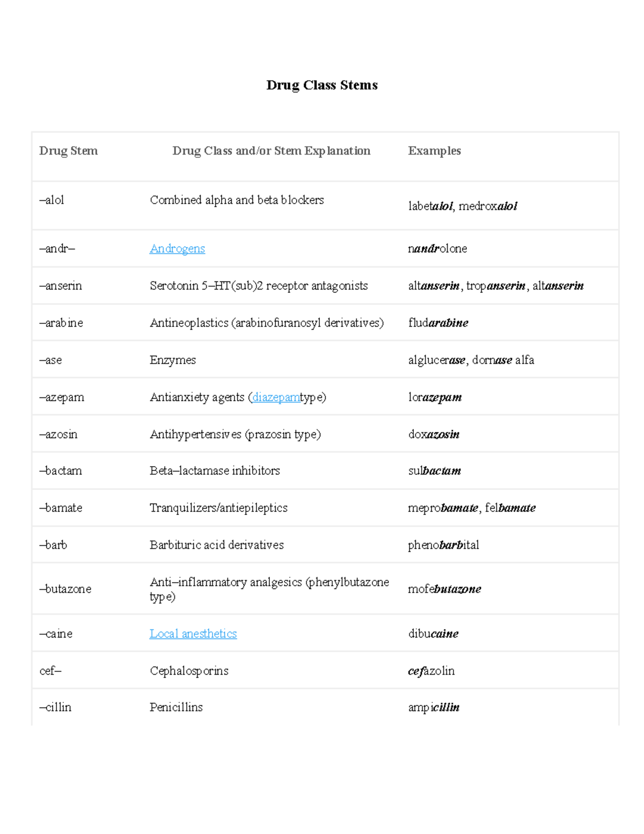Click the Drug Class and/or Stem Explanation header
Image resolution: width=644 pixels, height=834 pixels.
click(272, 151)
